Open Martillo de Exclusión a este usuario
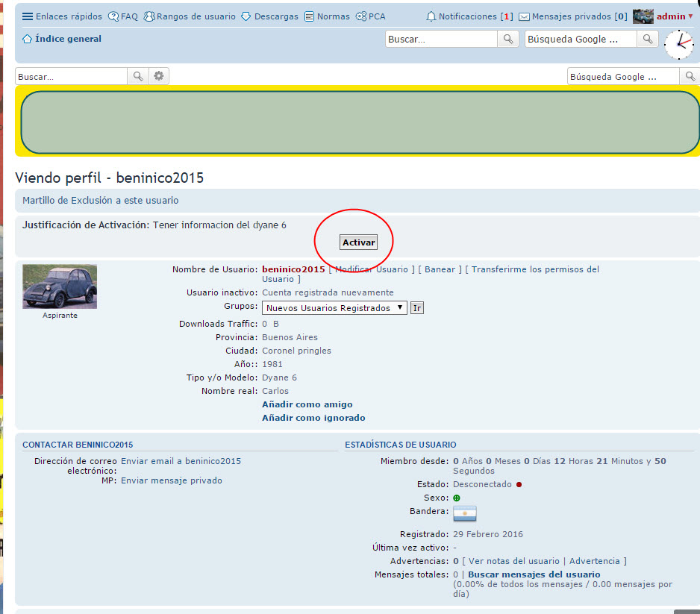The height and width of the screenshot is (614, 700). tap(101, 200)
